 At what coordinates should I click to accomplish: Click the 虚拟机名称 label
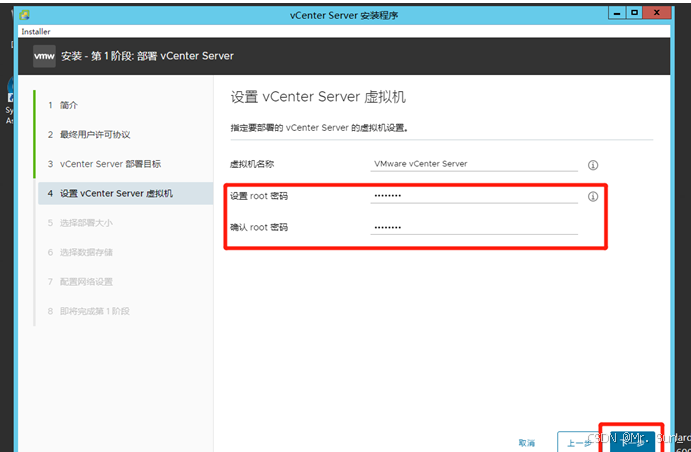click(x=252, y=164)
